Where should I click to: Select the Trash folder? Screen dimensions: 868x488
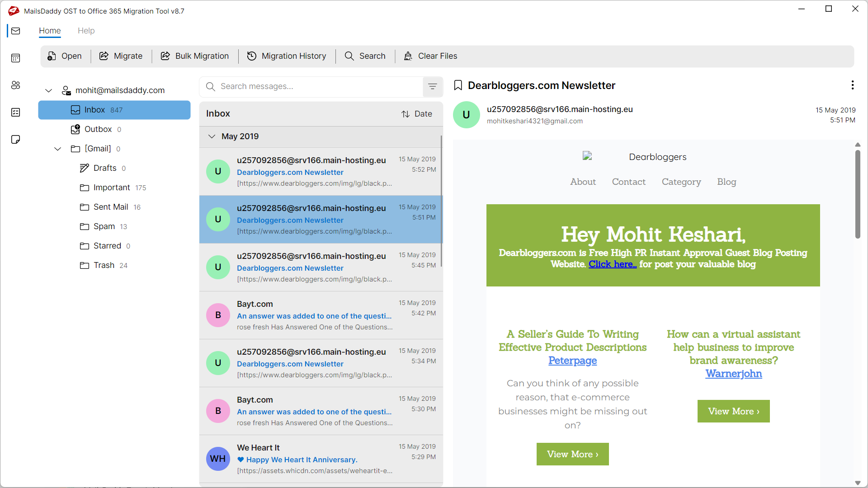114,265
